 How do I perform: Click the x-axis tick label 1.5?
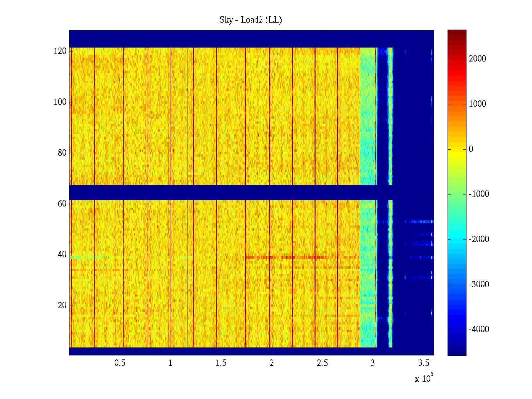point(221,363)
